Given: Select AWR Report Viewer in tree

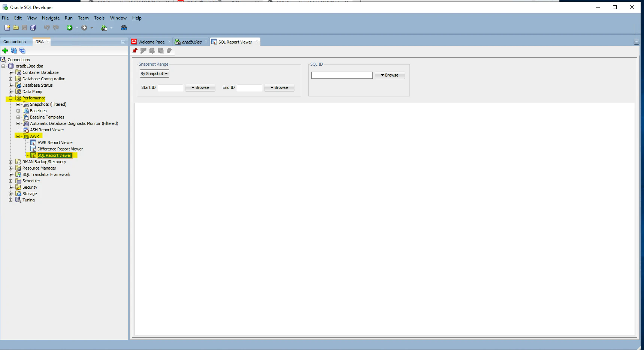Looking at the screenshot, I should tap(55, 143).
